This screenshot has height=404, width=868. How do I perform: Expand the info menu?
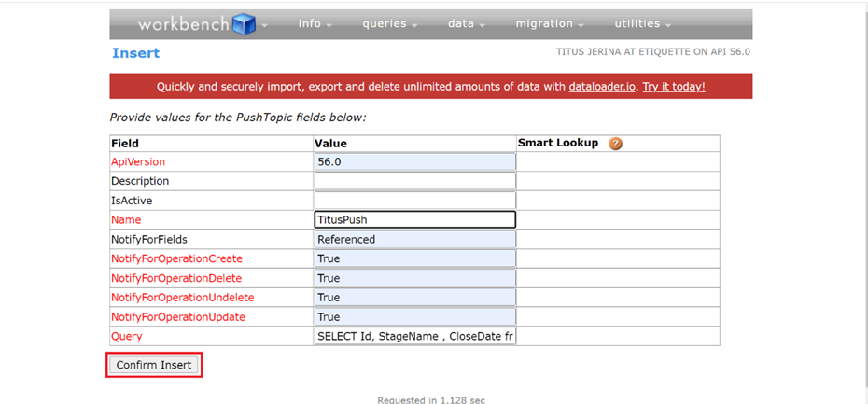(315, 24)
